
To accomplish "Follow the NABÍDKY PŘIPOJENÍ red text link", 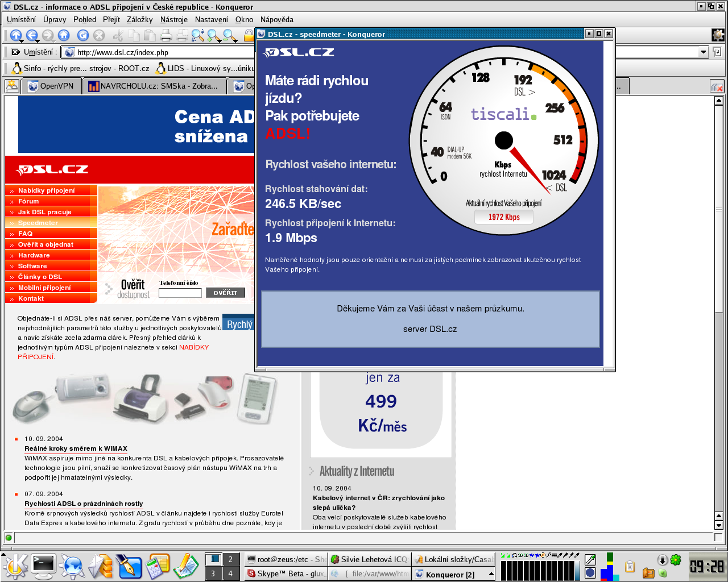I will [x=194, y=347].
